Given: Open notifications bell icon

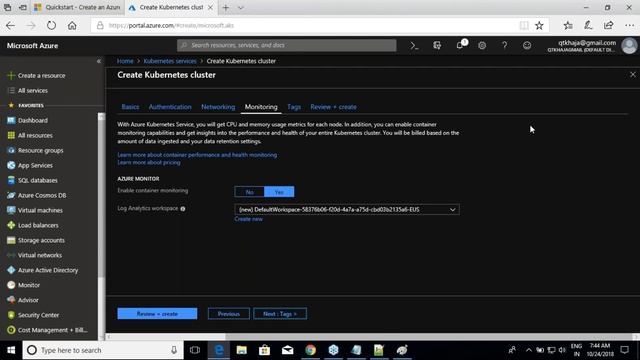Looking at the screenshot, I should (x=460, y=45).
